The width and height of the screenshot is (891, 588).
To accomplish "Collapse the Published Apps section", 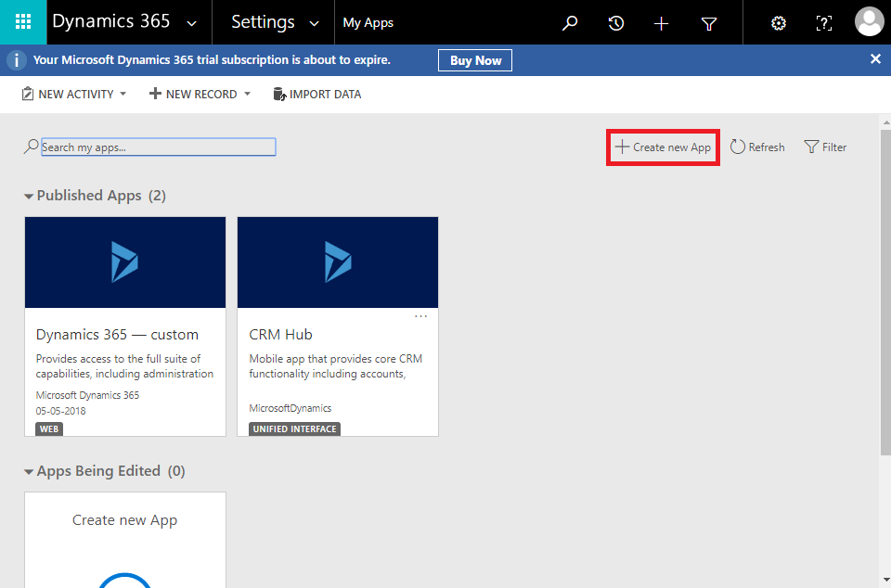I will pos(29,197).
